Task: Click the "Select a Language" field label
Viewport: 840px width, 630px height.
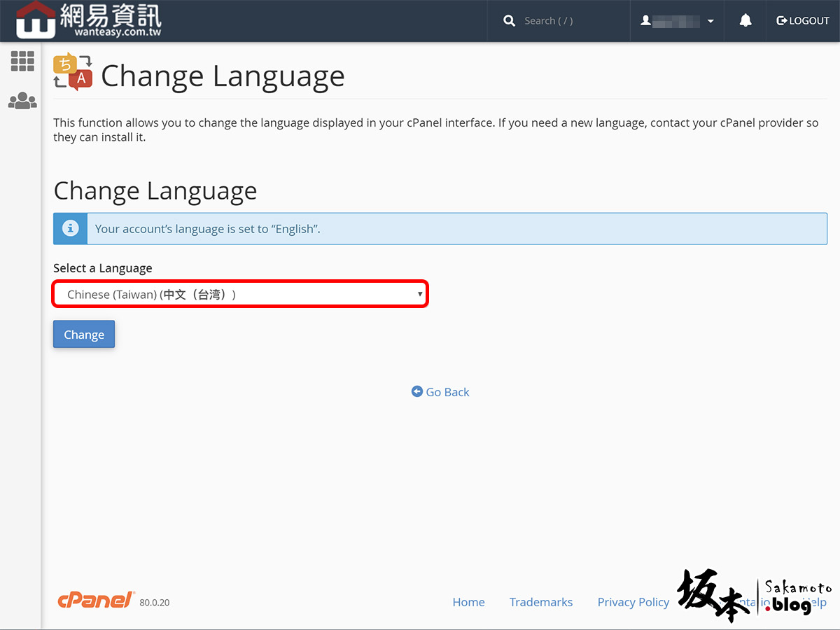Action: pyautogui.click(x=102, y=268)
